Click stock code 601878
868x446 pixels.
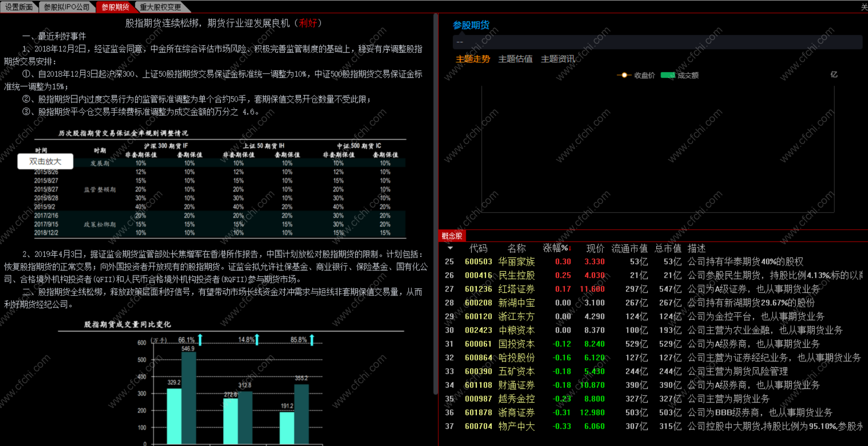point(478,413)
